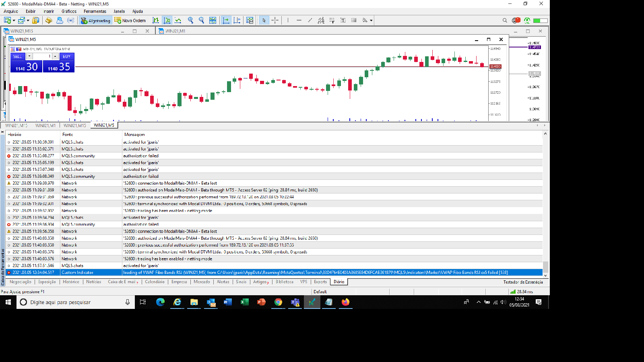Switch to the Histórico tab
The width and height of the screenshot is (644, 362).
71,282
